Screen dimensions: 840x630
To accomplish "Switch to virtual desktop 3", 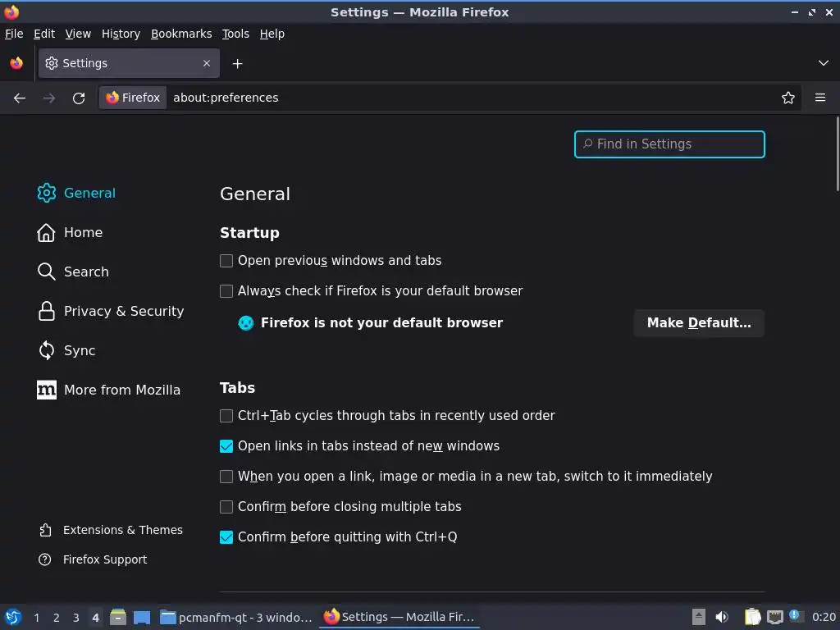I will coord(76,618).
